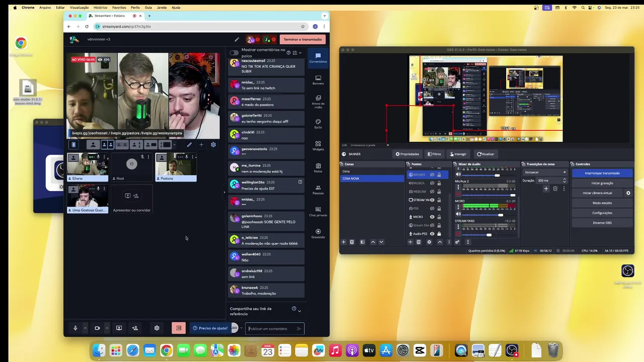
Task: Open the Widgets panel in StreamYard sidebar
Action: [x=318, y=146]
